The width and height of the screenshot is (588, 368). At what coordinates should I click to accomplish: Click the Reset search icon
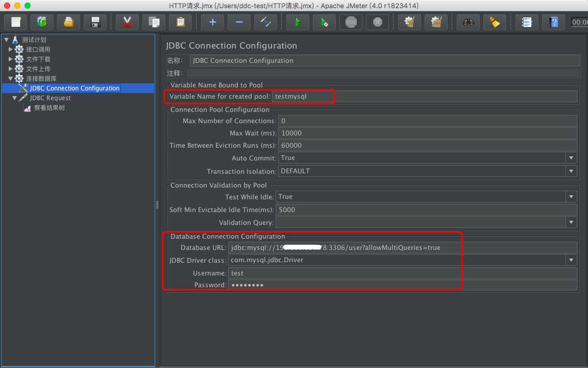(495, 22)
